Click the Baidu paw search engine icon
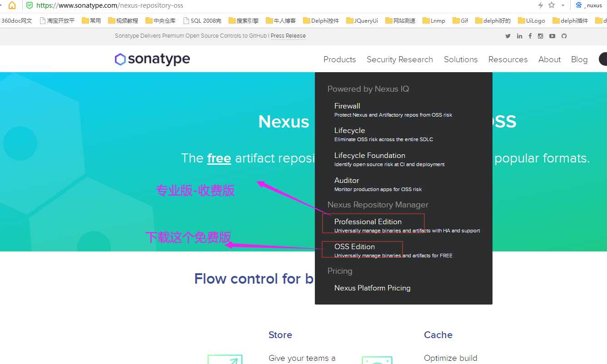 click(579, 5)
